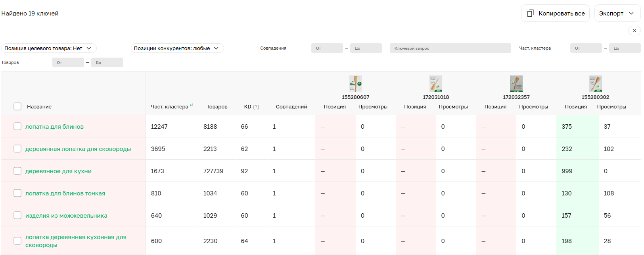The width and height of the screenshot is (644, 255).
Task: Open keyword деревянная лопатка для сковороды
Action: click(78, 149)
